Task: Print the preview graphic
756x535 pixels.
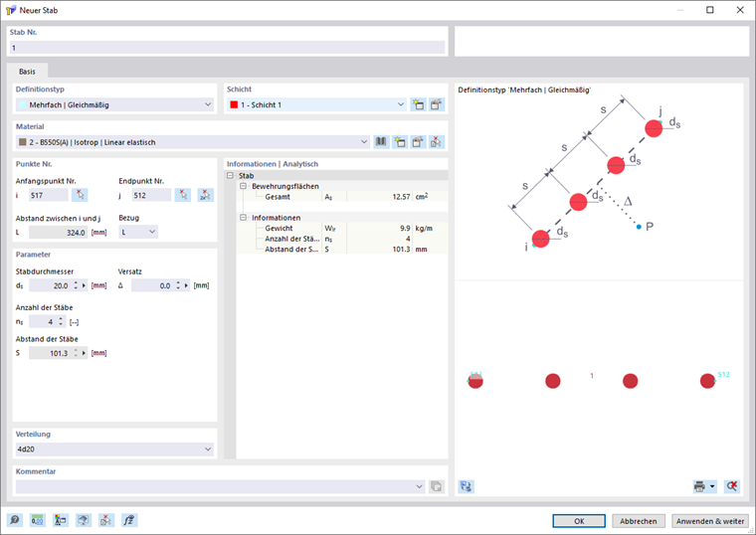Action: click(699, 486)
